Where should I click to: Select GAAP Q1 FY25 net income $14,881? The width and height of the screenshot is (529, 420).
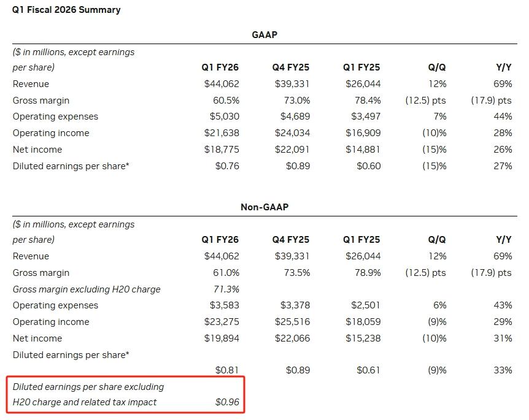pos(363,150)
